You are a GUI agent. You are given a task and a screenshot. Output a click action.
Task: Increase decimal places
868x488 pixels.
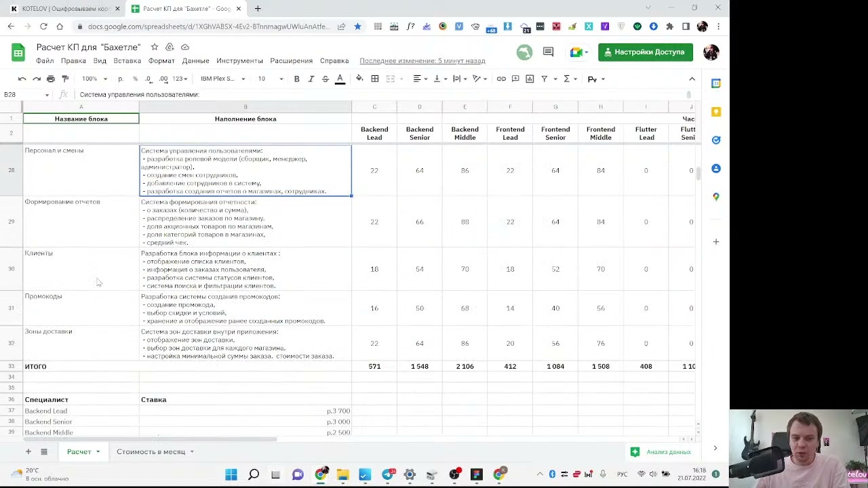pyautogui.click(x=163, y=79)
